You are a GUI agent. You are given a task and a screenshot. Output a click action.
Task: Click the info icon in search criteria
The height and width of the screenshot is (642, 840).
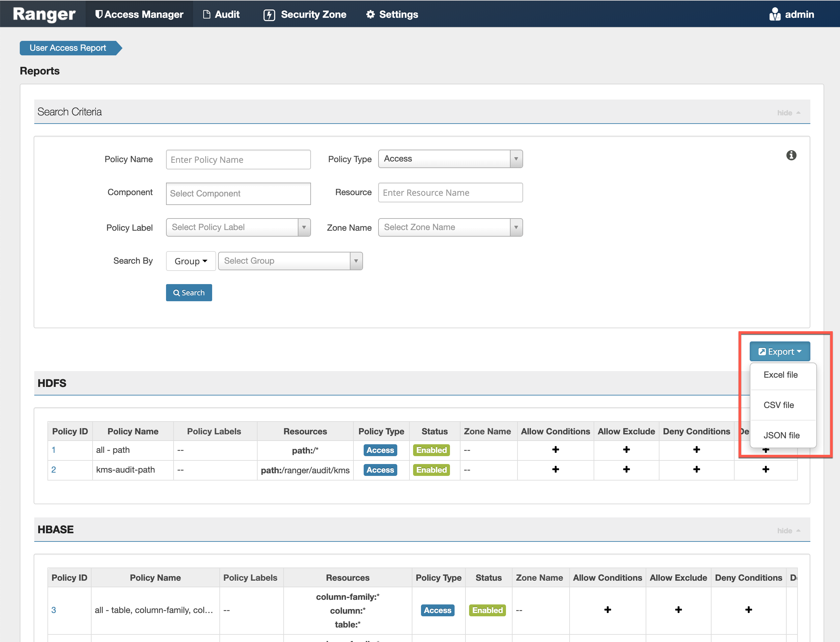tap(791, 155)
